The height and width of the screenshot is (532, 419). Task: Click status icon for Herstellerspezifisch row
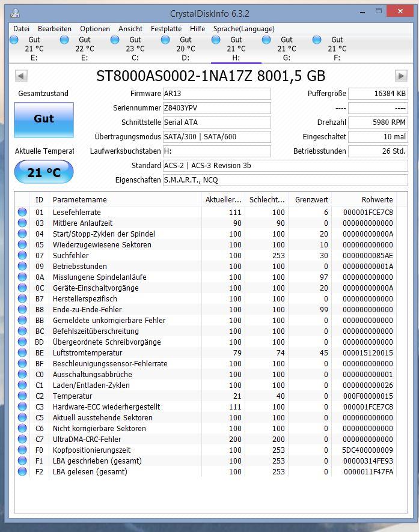[x=22, y=298]
